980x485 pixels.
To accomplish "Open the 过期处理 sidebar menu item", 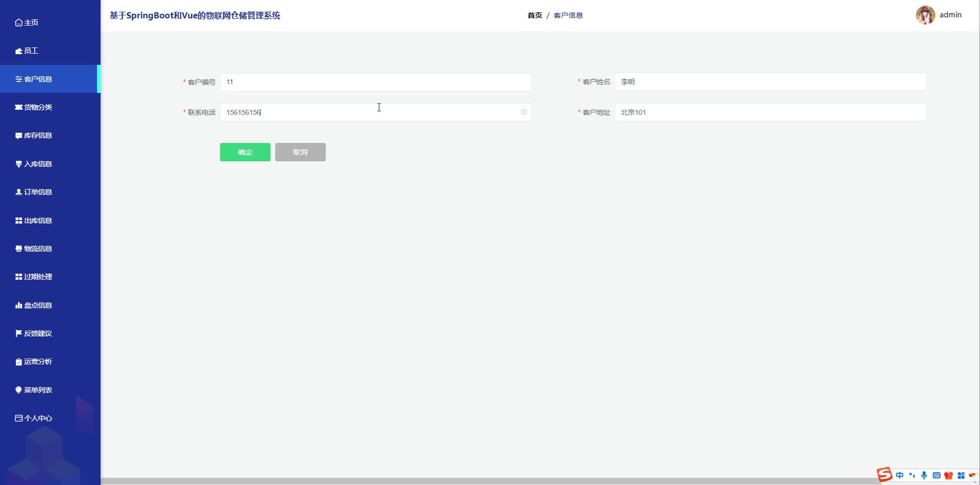I will coord(50,277).
